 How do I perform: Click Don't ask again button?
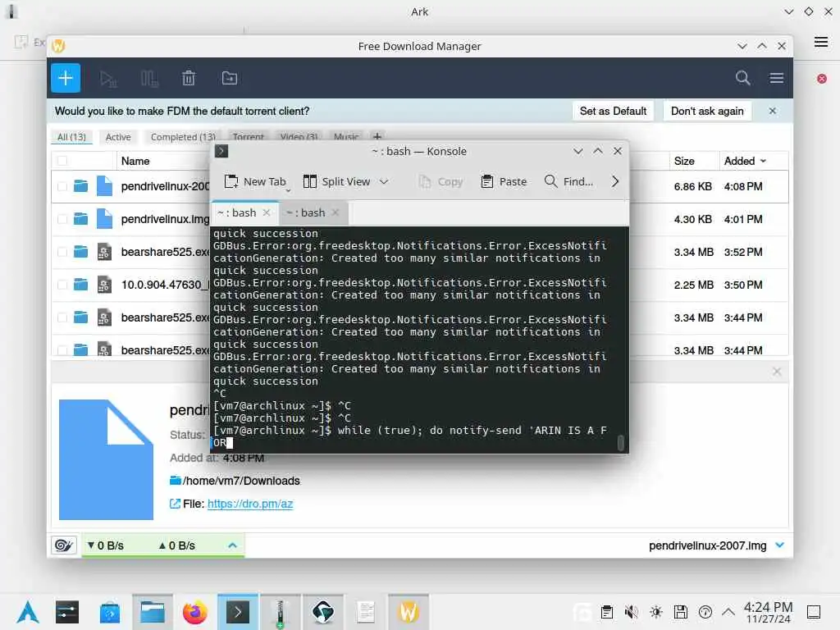[x=707, y=111]
